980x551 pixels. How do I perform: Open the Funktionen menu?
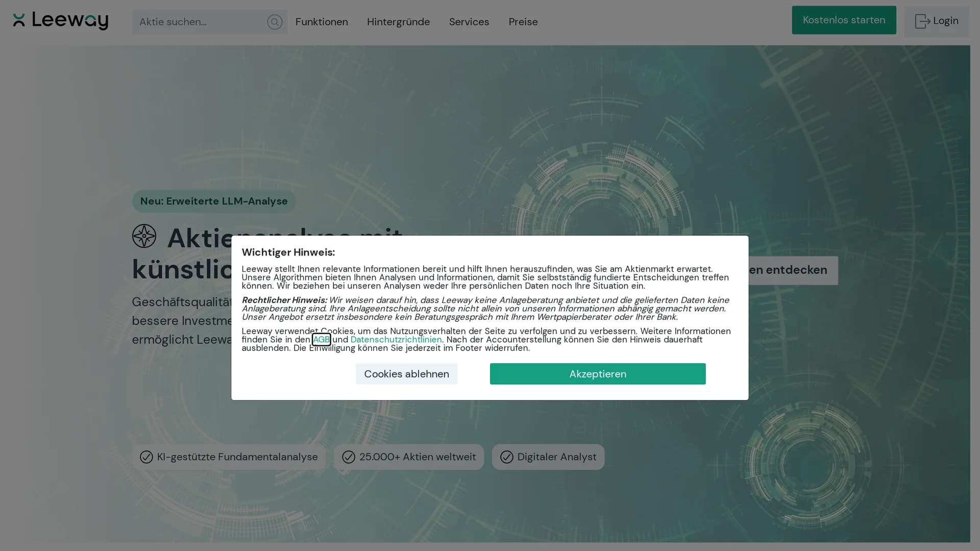[322, 22]
